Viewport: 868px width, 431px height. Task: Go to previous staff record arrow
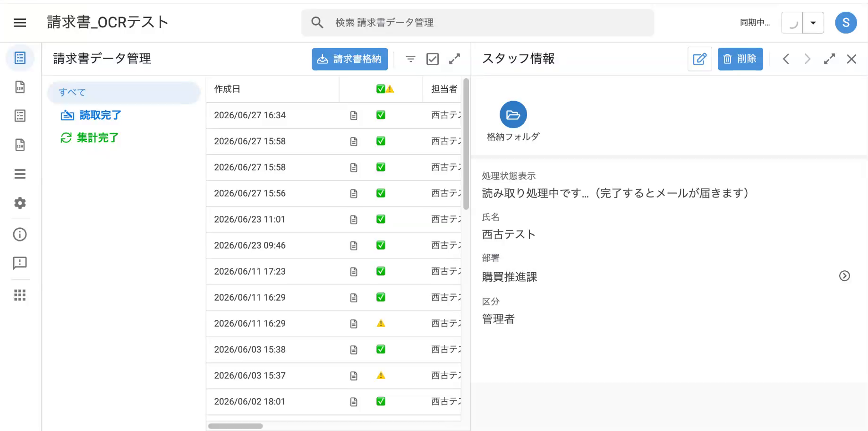click(786, 59)
